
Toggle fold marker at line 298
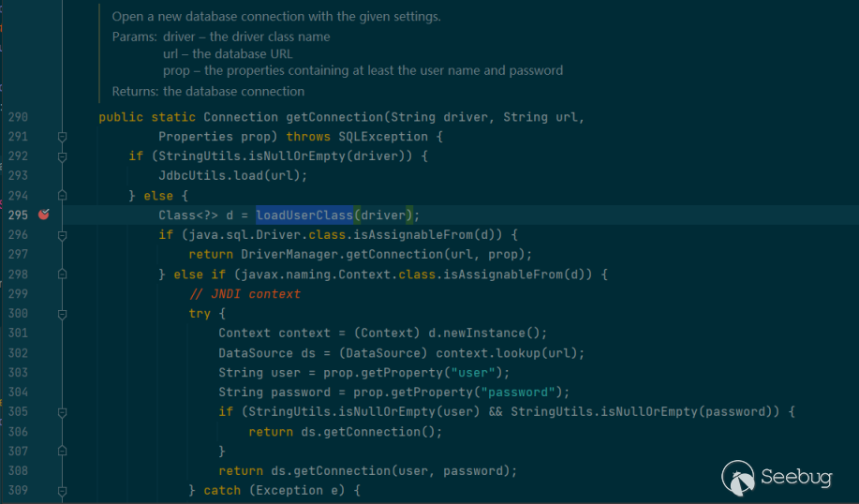pos(63,274)
